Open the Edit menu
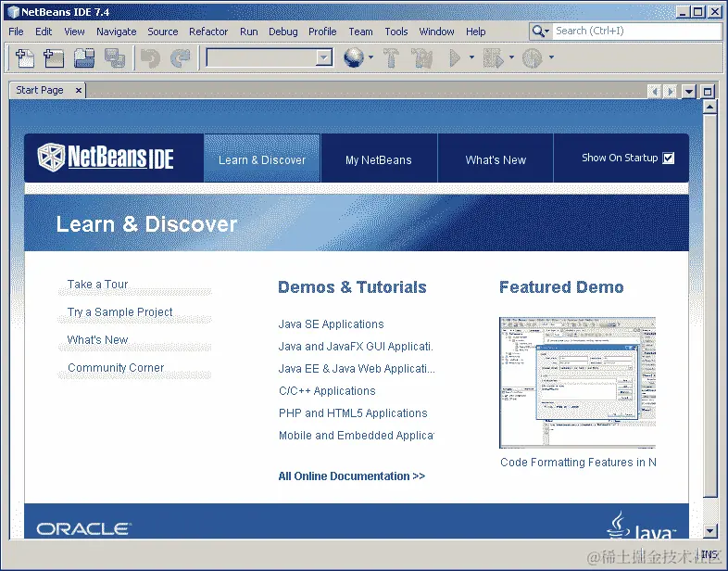Image resolution: width=728 pixels, height=571 pixels. point(44,32)
